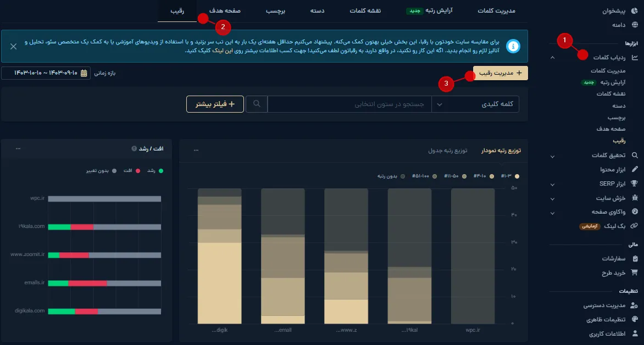Collapse the ردیاب کلمات sidebar section chevron
The width and height of the screenshot is (644, 345).
[x=552, y=58]
